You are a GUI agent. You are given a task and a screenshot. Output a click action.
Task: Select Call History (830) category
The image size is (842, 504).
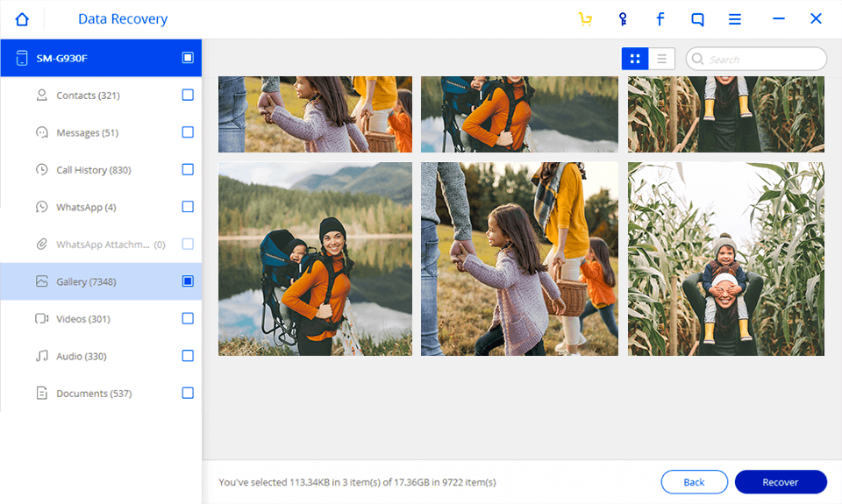pyautogui.click(x=93, y=170)
